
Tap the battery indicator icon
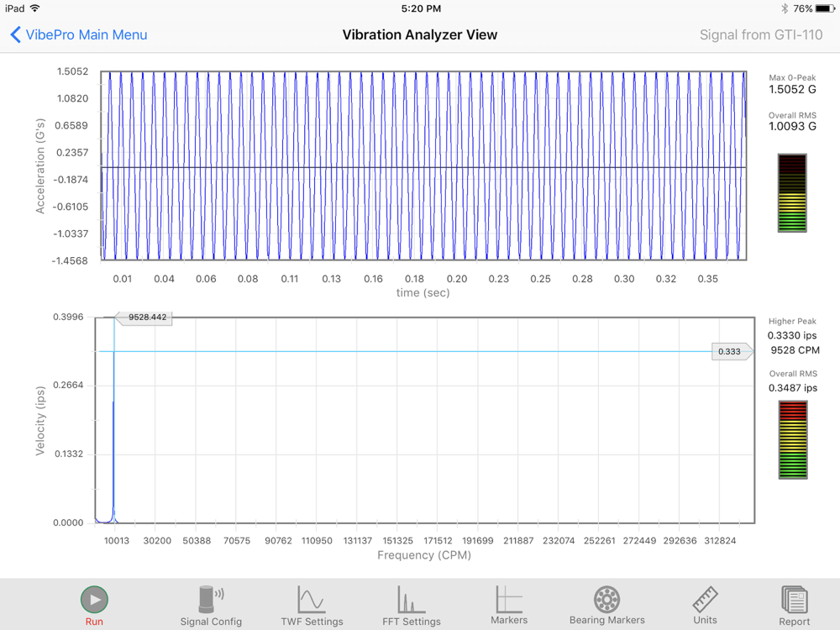[x=825, y=8]
